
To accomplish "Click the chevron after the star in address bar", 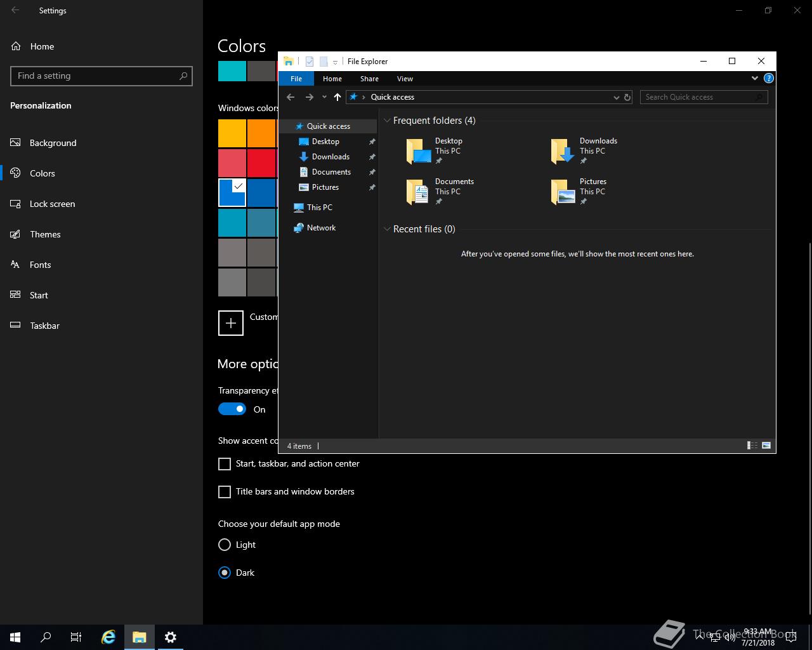I will point(363,97).
